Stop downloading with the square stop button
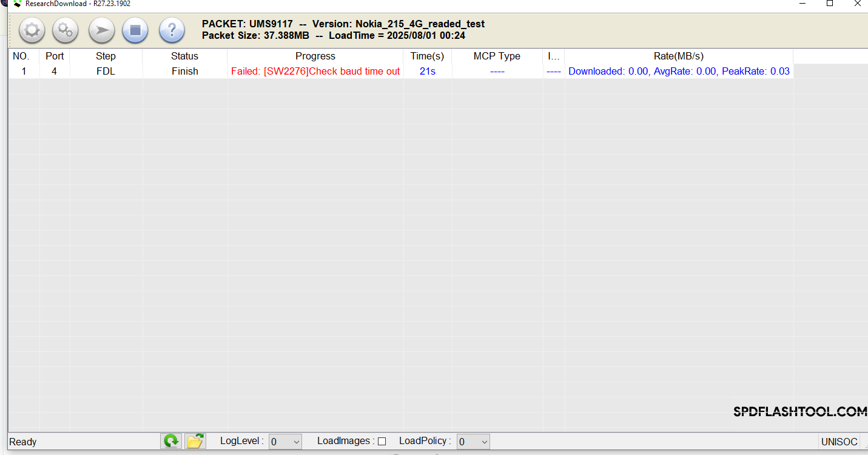868x455 pixels. [135, 30]
